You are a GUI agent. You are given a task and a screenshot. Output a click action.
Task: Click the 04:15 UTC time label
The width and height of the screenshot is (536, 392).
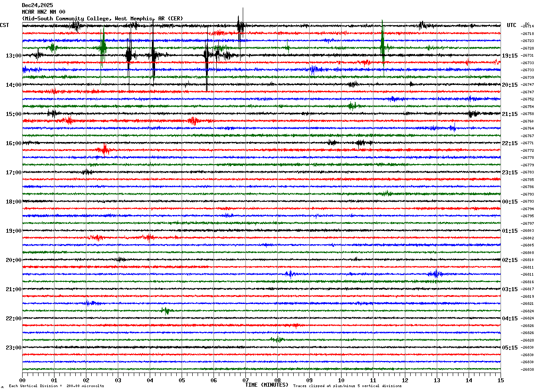510,319
